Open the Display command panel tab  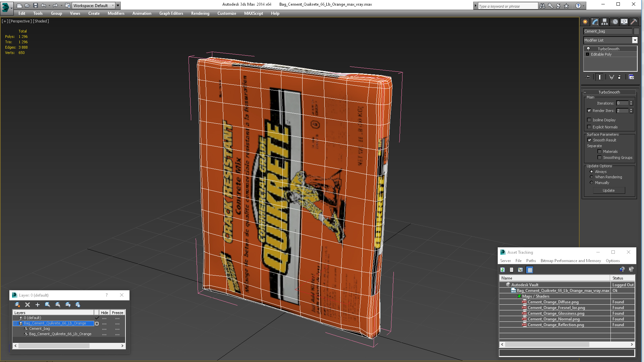point(624,22)
